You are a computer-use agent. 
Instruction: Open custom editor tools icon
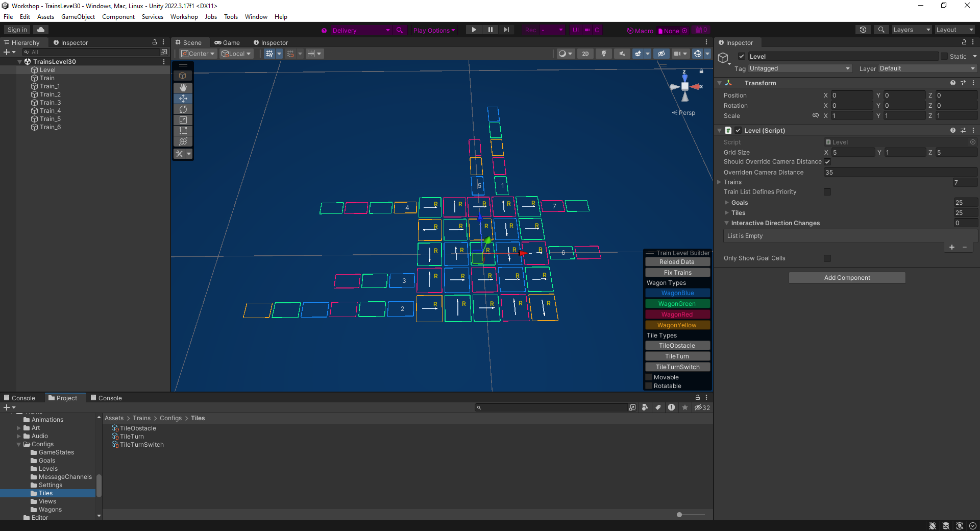[180, 154]
